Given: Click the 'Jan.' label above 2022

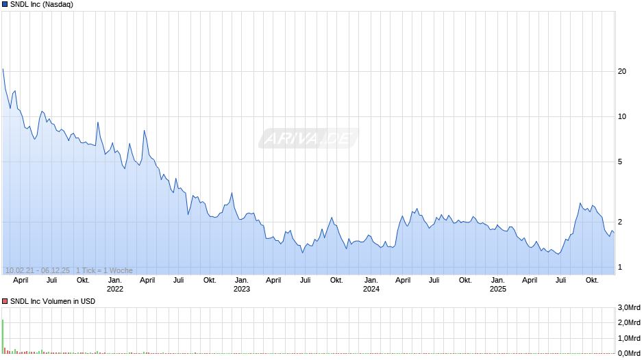Looking at the screenshot, I should click(x=115, y=280).
